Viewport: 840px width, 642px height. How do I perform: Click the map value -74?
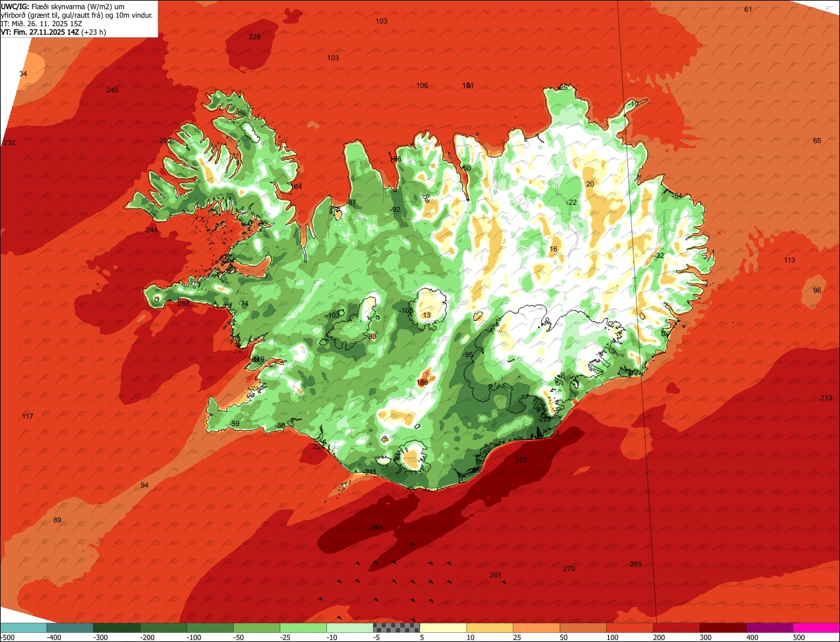[x=243, y=303]
